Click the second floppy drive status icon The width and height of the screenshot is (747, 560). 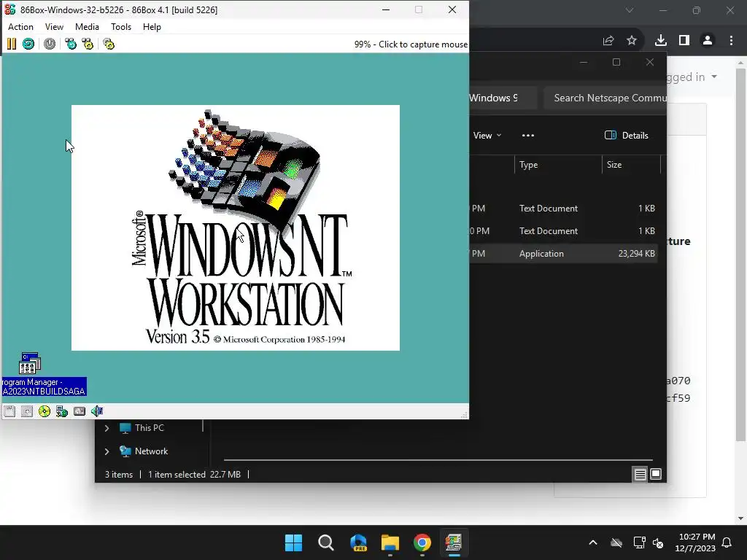27,411
